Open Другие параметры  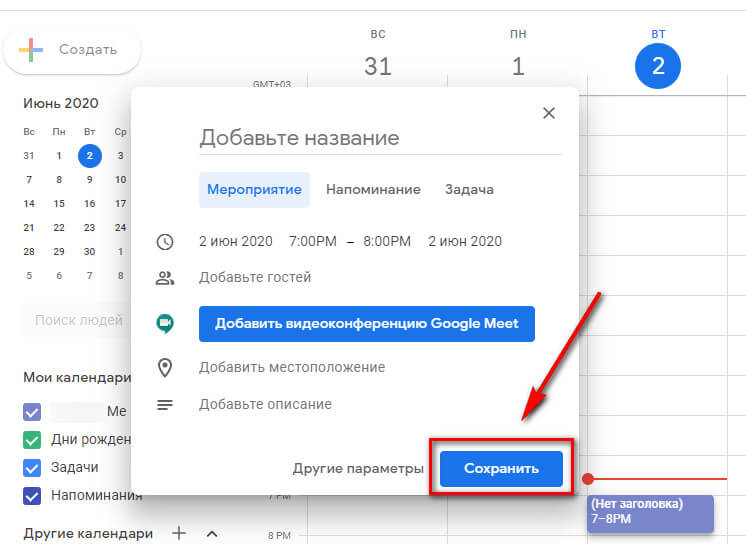(x=358, y=468)
